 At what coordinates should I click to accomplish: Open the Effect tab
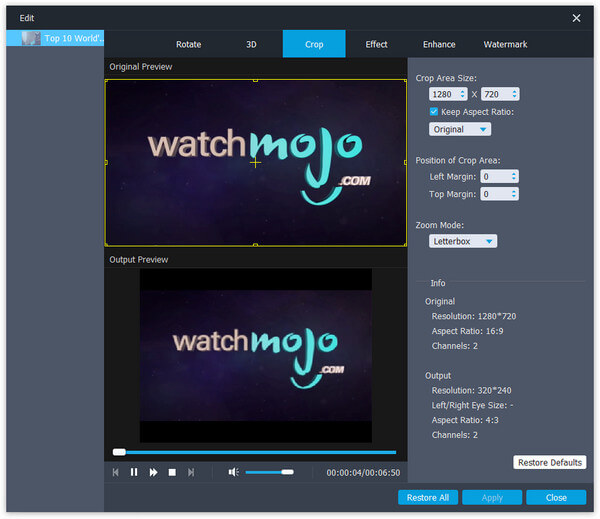pos(377,44)
